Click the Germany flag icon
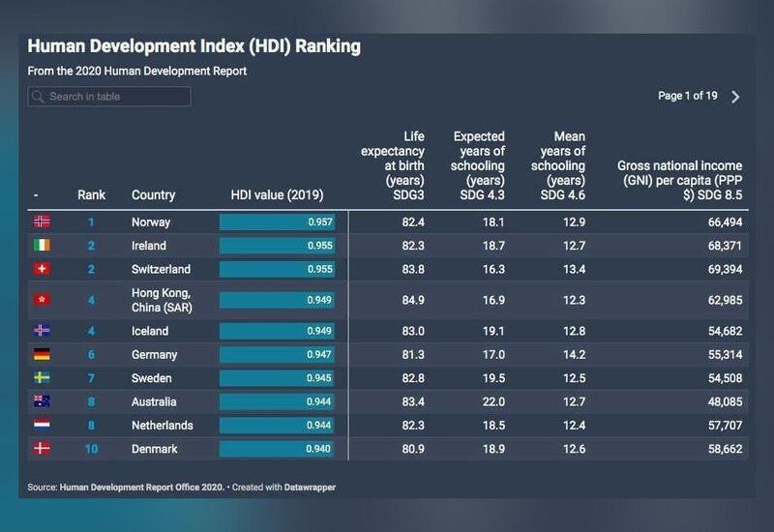The height and width of the screenshot is (532, 774). point(42,355)
